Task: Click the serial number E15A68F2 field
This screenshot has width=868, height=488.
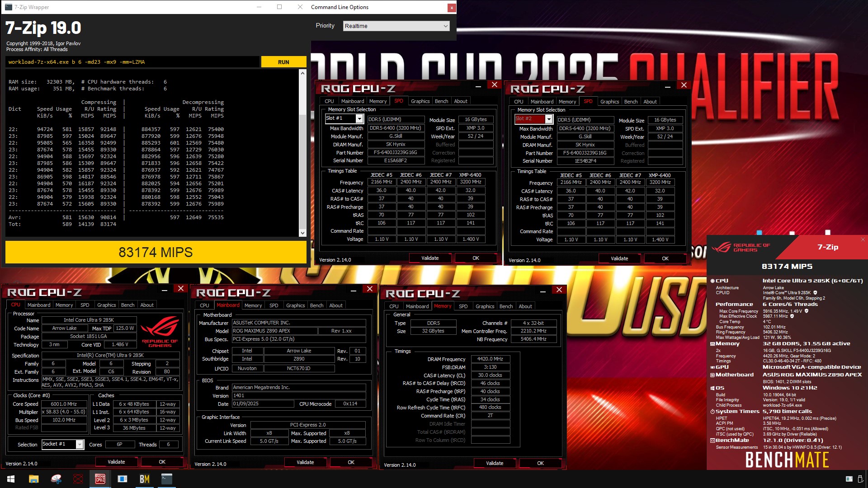Action: tap(396, 160)
